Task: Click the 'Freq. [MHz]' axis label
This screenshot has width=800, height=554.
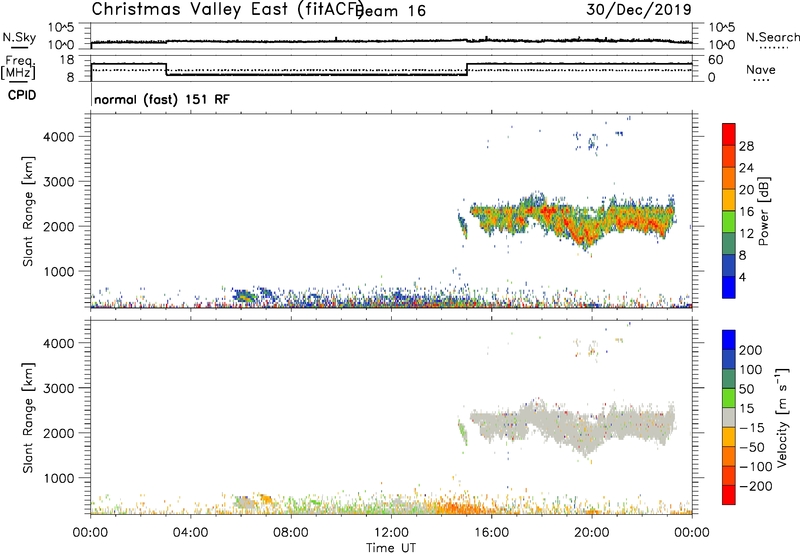Action: [x=20, y=67]
